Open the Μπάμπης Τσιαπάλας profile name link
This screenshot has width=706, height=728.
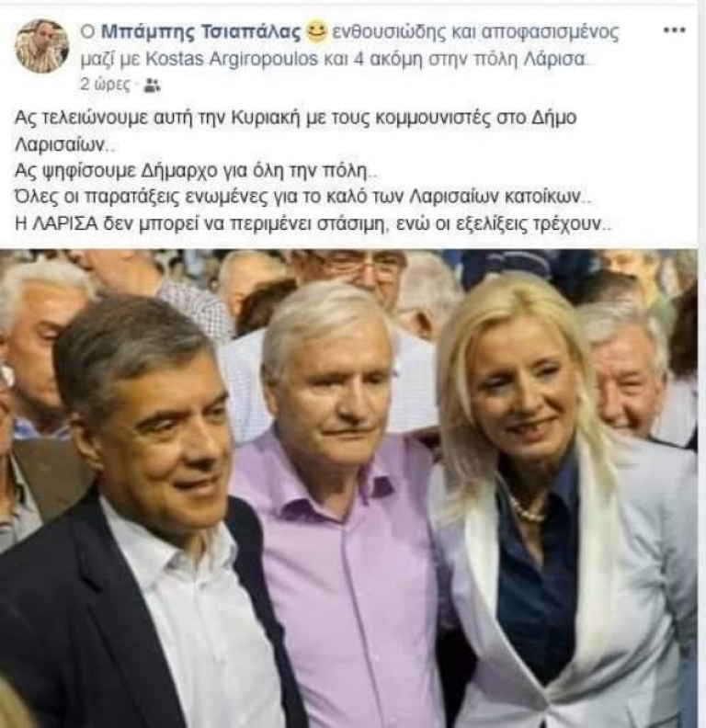[x=201, y=32]
